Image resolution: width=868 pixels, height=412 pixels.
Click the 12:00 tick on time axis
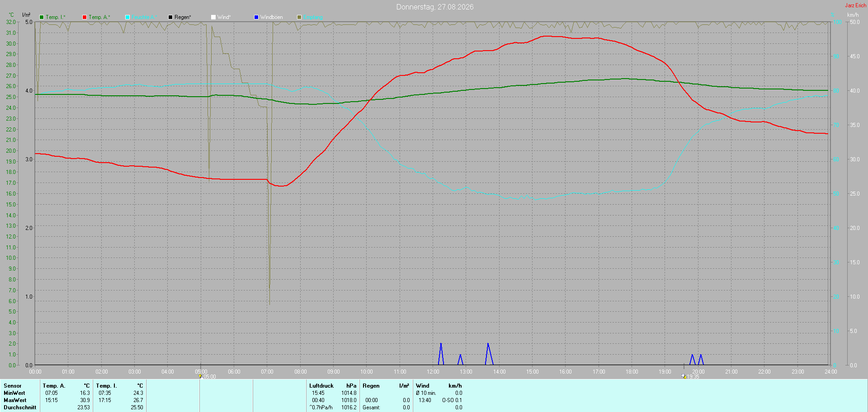pyautogui.click(x=433, y=372)
